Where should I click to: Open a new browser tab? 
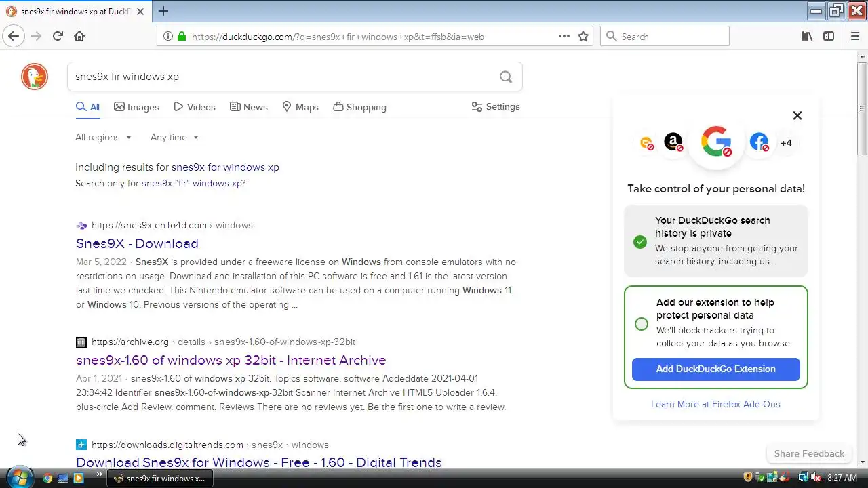163,11
